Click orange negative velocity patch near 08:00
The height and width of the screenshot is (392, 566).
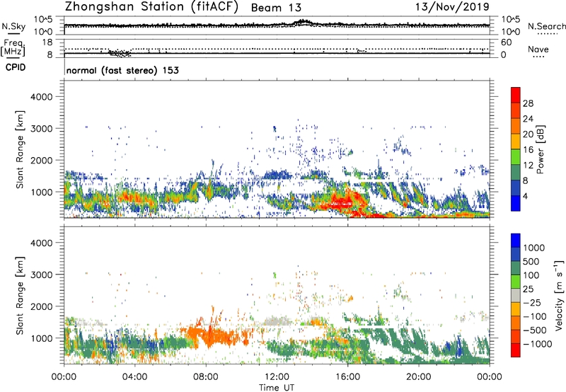(x=213, y=334)
